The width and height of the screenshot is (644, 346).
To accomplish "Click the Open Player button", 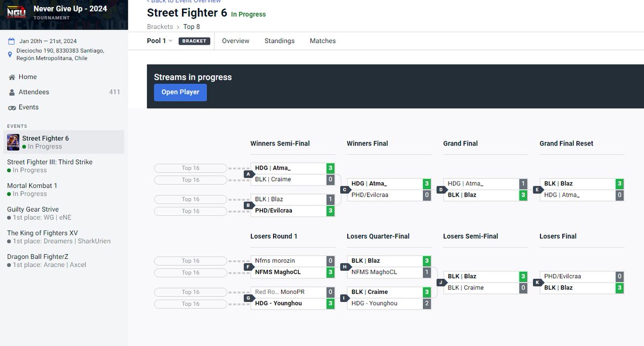I will (180, 92).
